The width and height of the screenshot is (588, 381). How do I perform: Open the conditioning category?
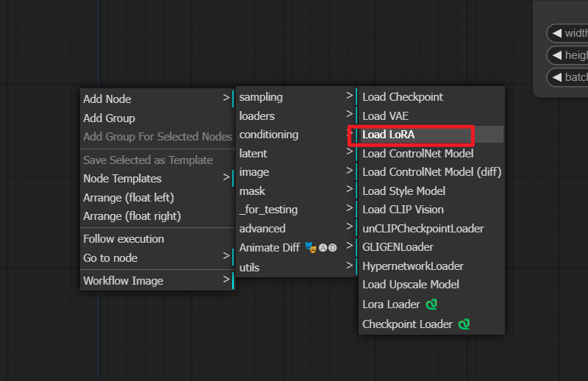click(x=294, y=135)
